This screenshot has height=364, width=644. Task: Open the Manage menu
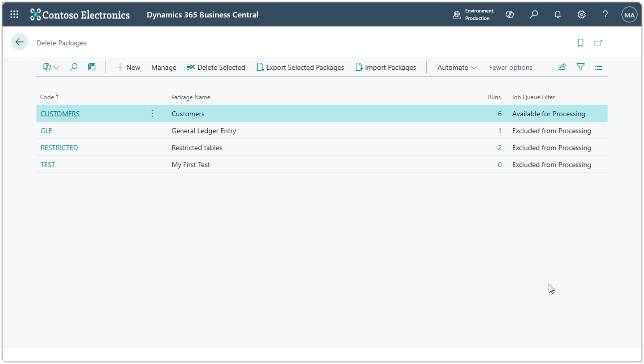click(164, 67)
